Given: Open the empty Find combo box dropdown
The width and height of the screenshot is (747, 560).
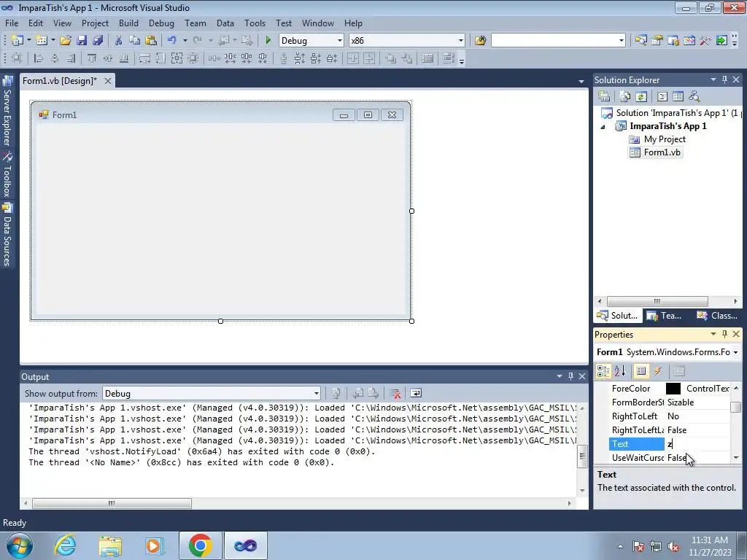Looking at the screenshot, I should pos(621,41).
